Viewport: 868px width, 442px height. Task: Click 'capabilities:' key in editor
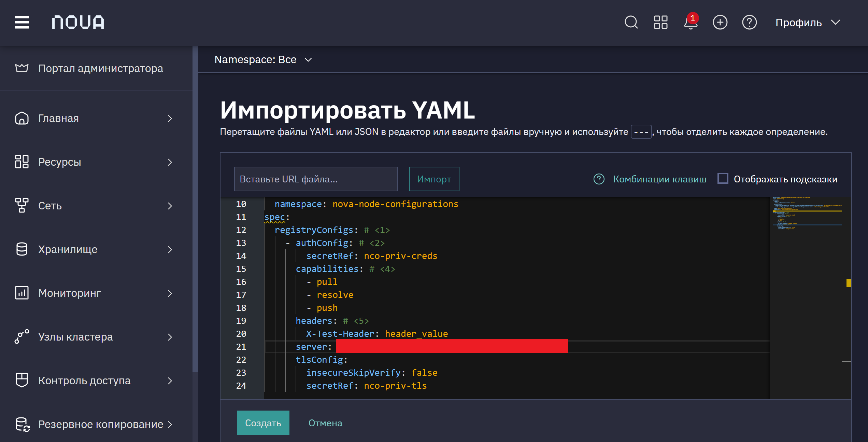coord(330,269)
